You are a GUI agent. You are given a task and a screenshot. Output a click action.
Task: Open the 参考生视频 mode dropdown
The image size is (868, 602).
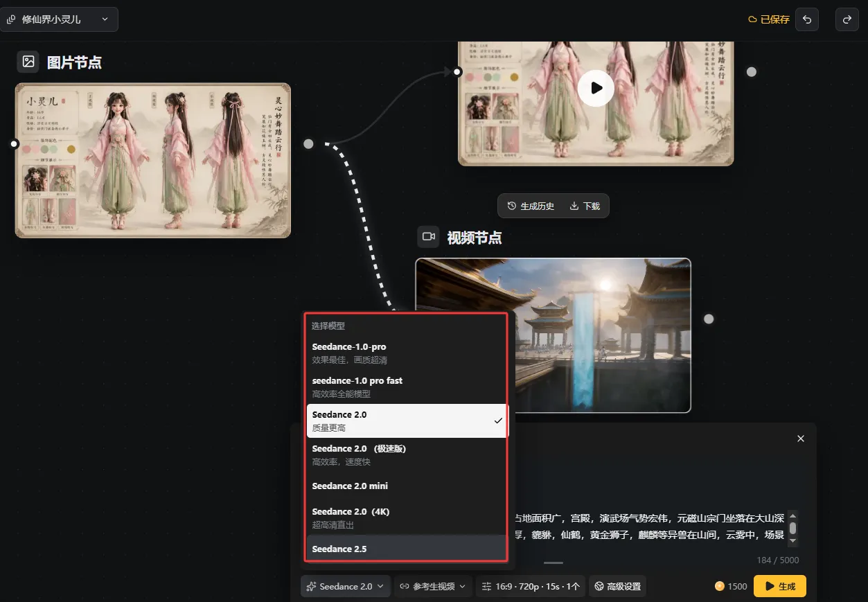pyautogui.click(x=434, y=586)
